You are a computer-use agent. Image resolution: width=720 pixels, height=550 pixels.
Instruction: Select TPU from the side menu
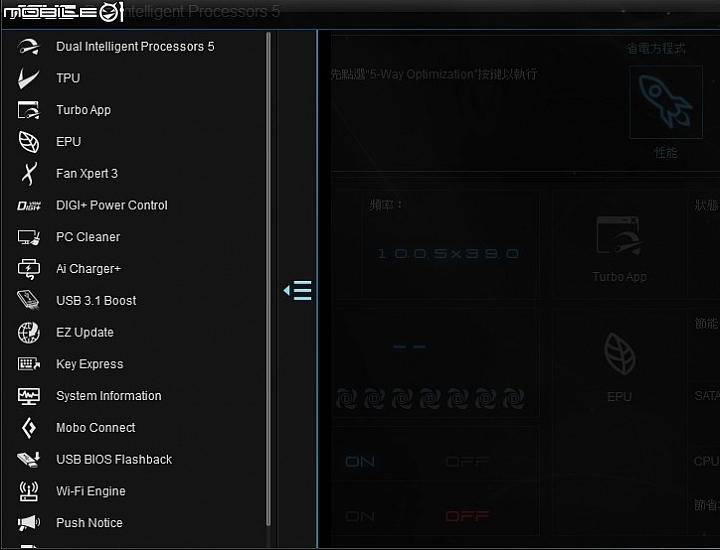point(68,79)
